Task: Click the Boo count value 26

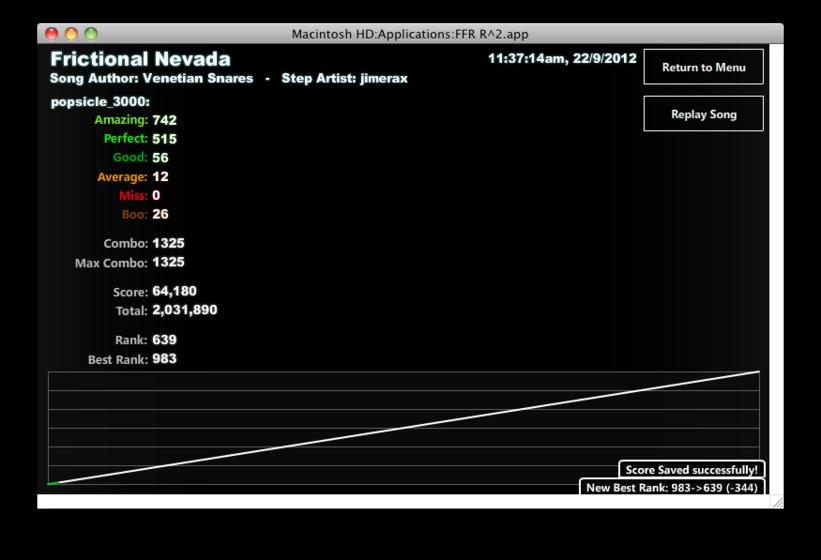Action: [x=160, y=214]
